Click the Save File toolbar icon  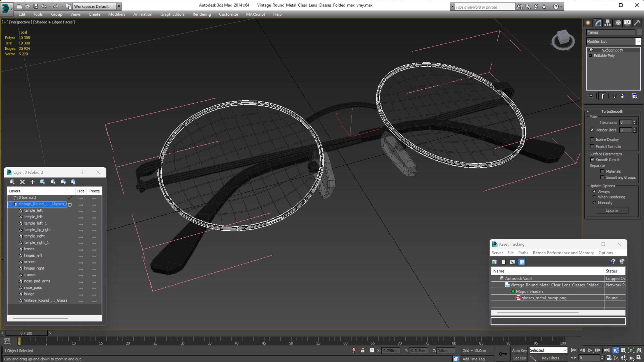(x=36, y=6)
